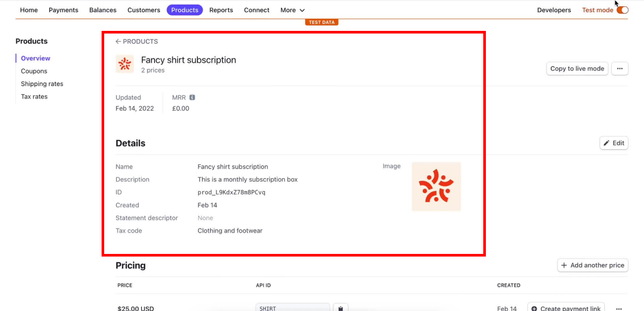
Task: Click the Updated date Feb 14, 2022
Action: (135, 108)
